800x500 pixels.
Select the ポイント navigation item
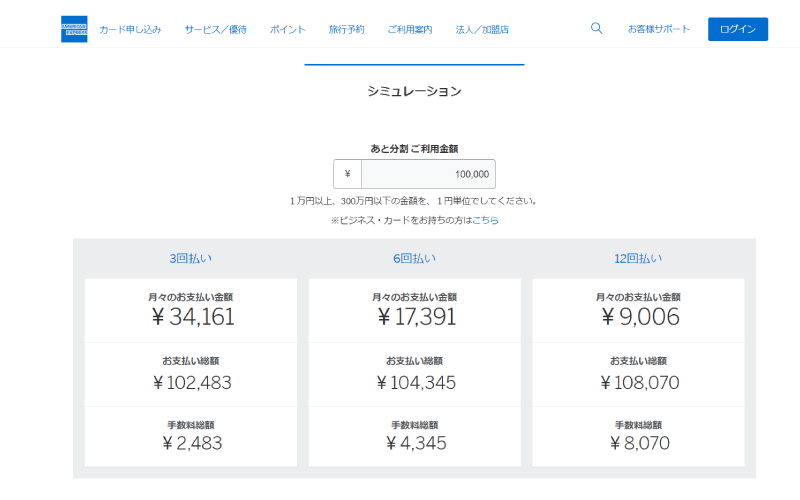coord(288,29)
